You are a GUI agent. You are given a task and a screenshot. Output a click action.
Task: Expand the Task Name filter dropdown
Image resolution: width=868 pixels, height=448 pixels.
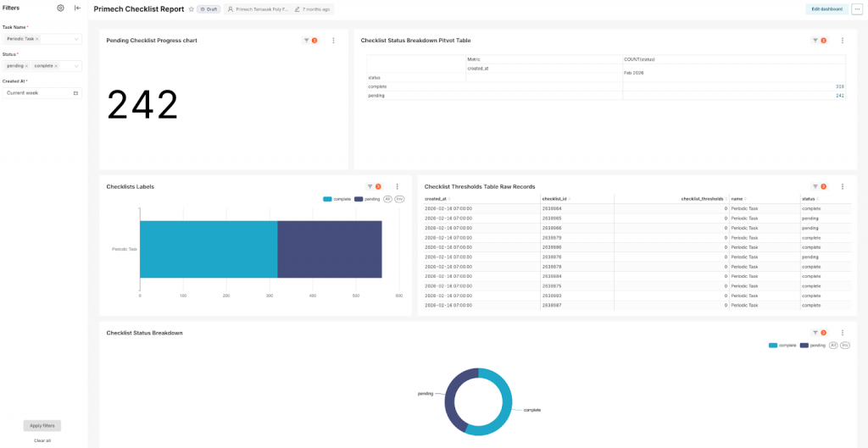coord(76,39)
